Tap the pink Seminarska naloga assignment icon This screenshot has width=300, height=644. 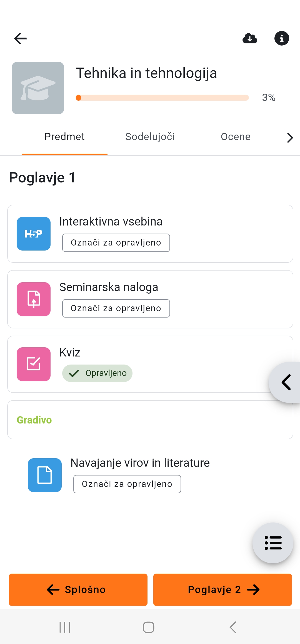pyautogui.click(x=34, y=299)
